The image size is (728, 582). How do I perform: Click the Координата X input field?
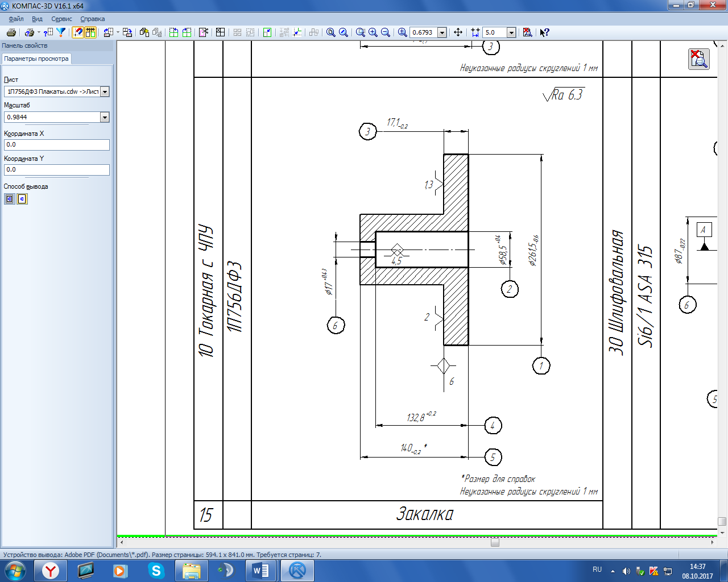coord(56,145)
